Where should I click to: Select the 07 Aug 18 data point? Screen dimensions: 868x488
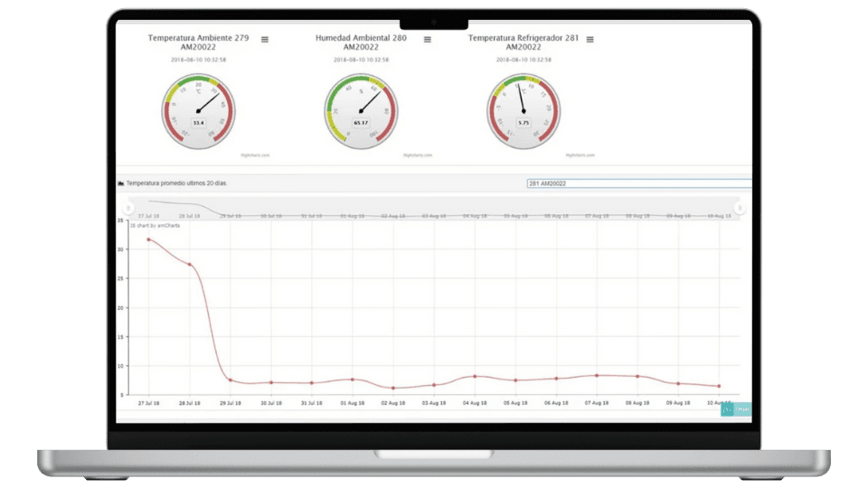(x=597, y=376)
